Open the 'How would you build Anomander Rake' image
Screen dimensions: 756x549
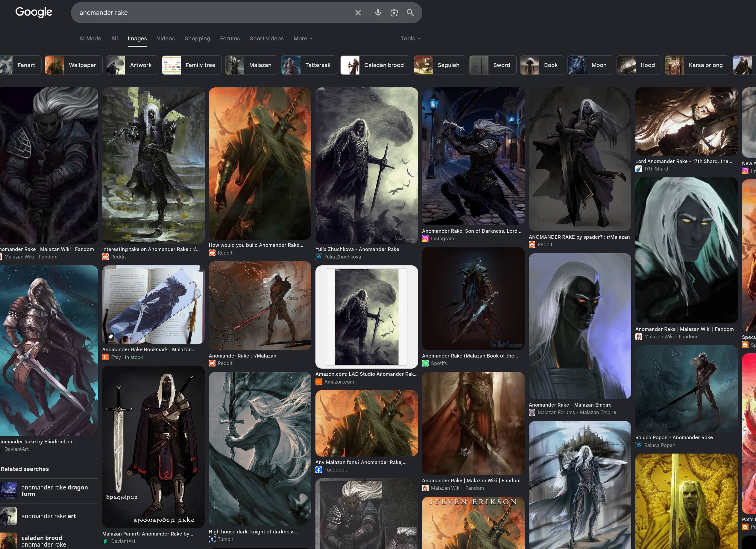[260, 163]
